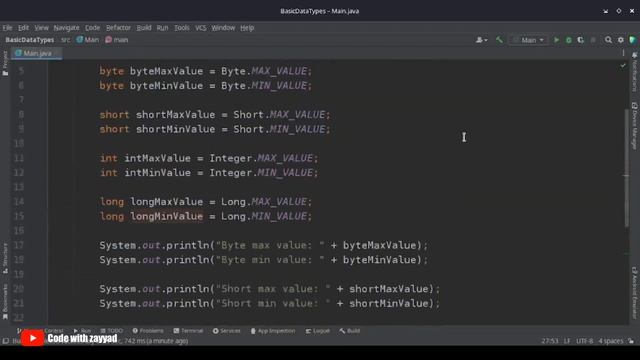
Task: Open the Run menu
Action: (x=162, y=28)
